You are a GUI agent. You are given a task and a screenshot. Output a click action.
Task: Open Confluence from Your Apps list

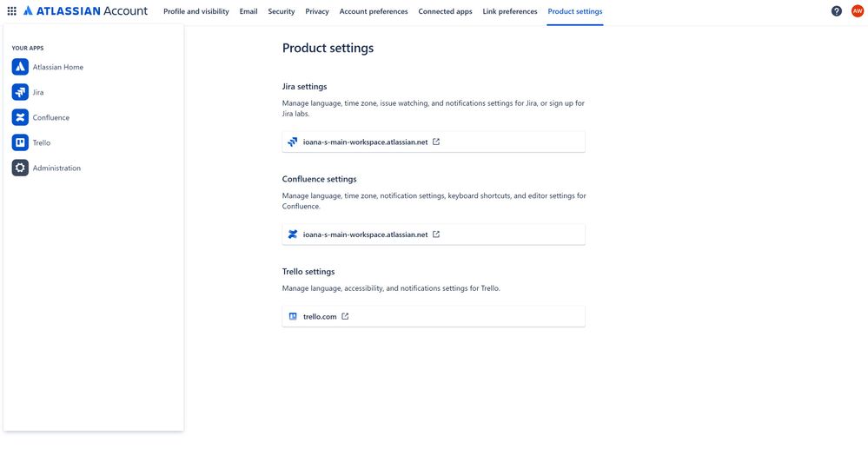51,117
